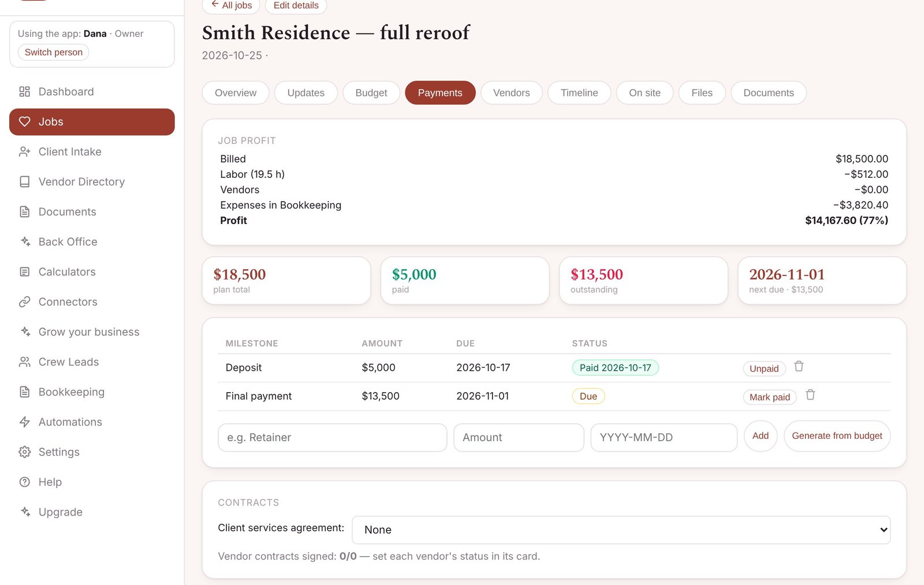
Task: Click the Crew Leads people icon
Action: point(24,362)
